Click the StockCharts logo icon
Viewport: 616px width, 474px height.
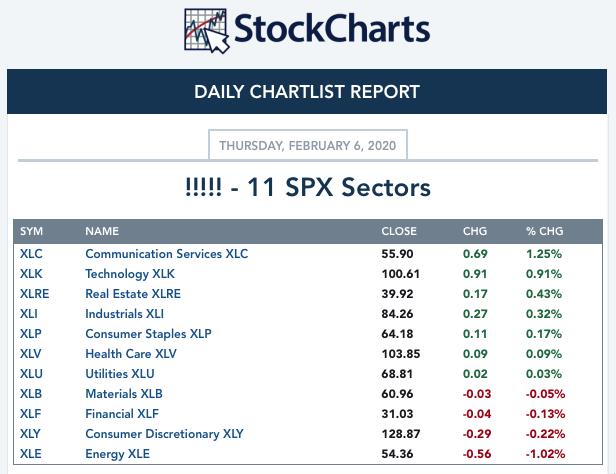(207, 31)
